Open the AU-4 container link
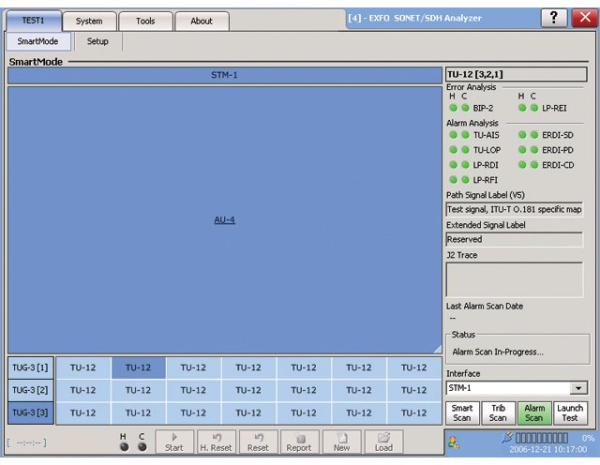 [224, 220]
